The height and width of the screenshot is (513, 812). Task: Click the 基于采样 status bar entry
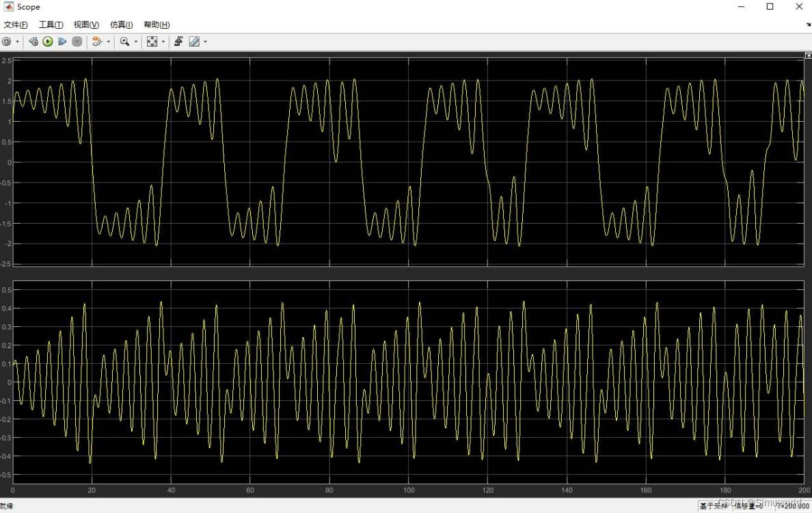click(x=714, y=505)
